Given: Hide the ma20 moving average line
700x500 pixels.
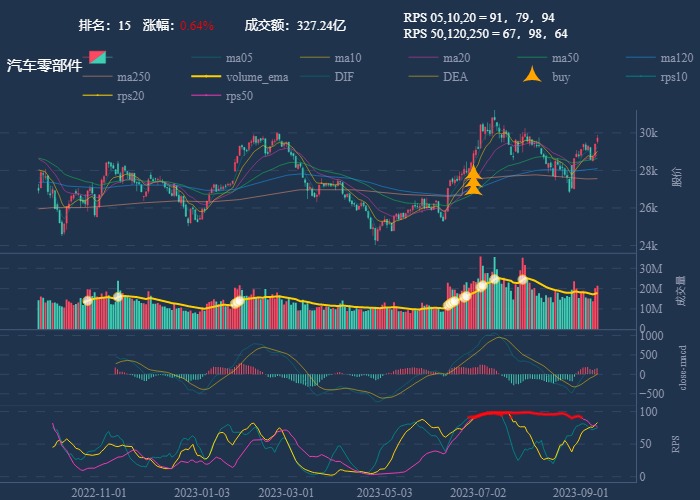Looking at the screenshot, I should click(x=457, y=57).
